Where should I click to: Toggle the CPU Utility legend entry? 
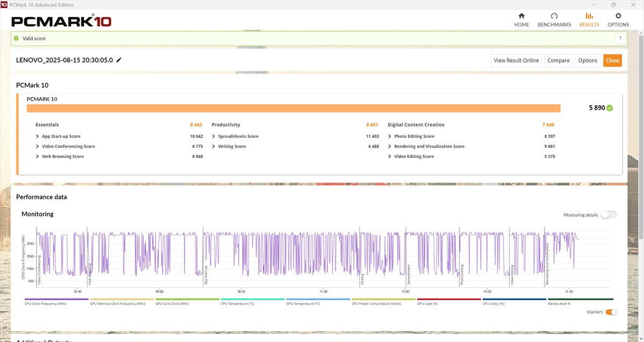[x=515, y=302]
